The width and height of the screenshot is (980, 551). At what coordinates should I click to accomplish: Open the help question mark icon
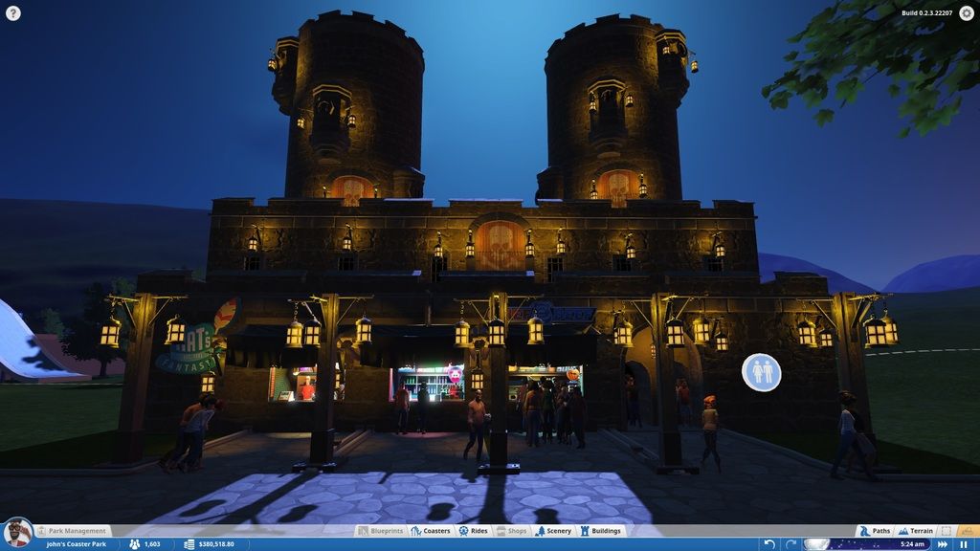click(13, 13)
